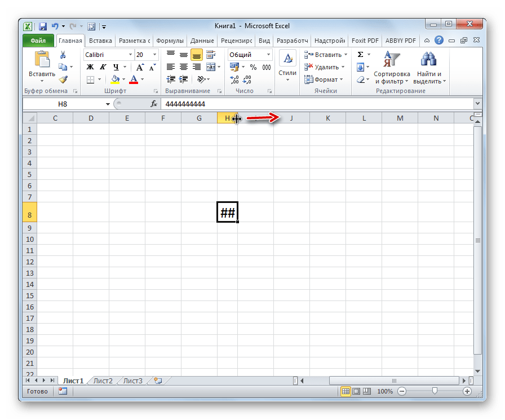Switch to sheet tab Лист2
The width and height of the screenshot is (505, 420).
click(103, 381)
